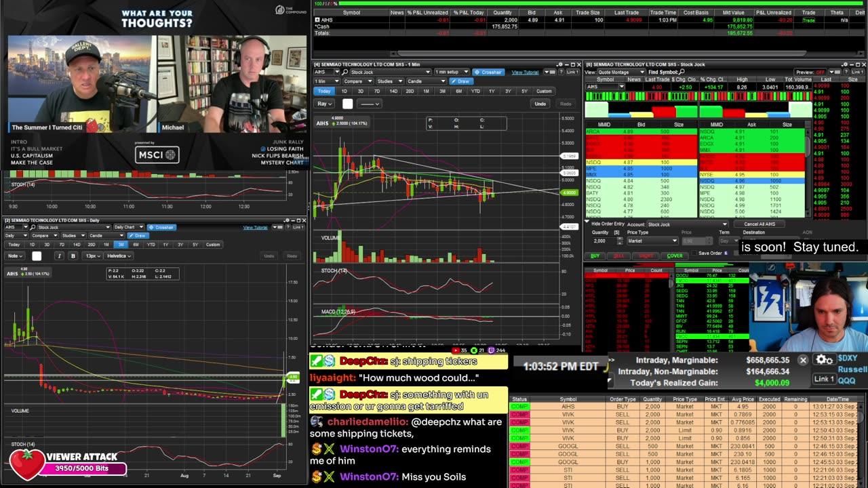Click the red SHORT button

pos(646,256)
